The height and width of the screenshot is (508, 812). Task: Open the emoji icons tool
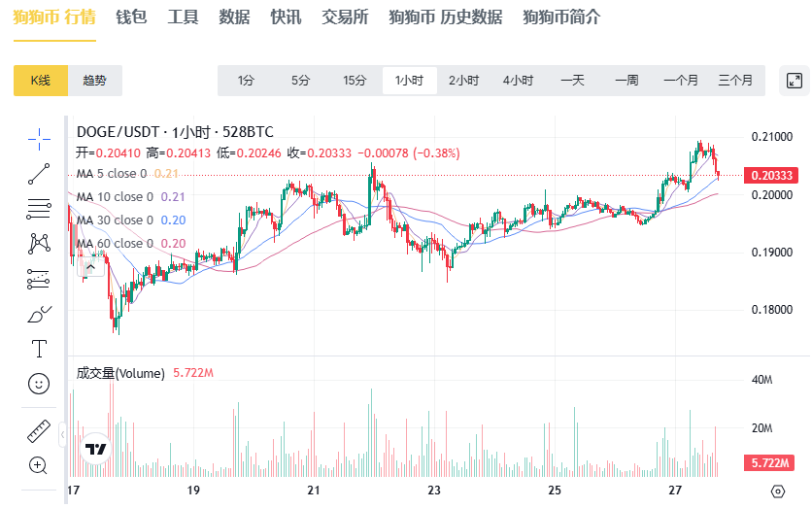[x=39, y=384]
